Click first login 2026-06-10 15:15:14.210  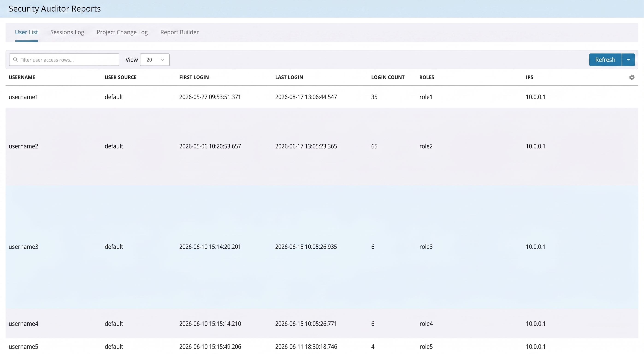coord(210,324)
